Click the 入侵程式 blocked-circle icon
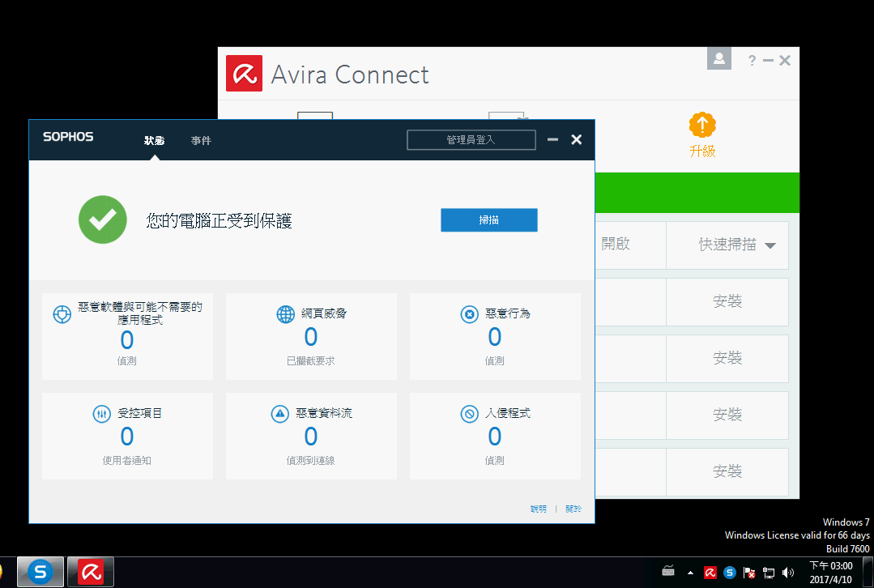This screenshot has height=588, width=874. pyautogui.click(x=469, y=414)
